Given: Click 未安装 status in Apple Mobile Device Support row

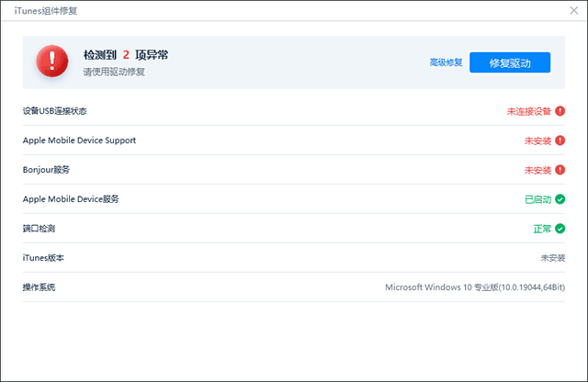Looking at the screenshot, I should (x=537, y=140).
